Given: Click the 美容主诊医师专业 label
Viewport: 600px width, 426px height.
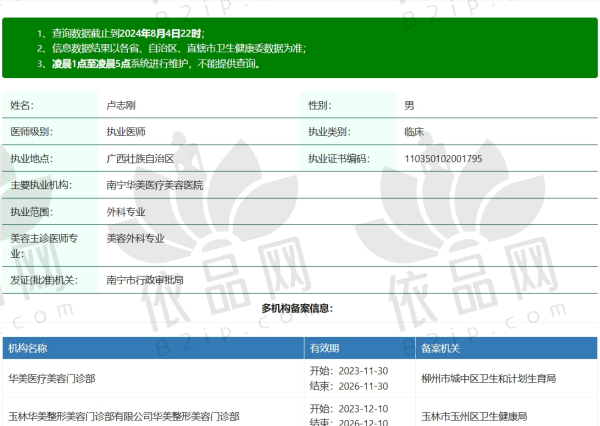Looking at the screenshot, I should [x=44, y=246].
